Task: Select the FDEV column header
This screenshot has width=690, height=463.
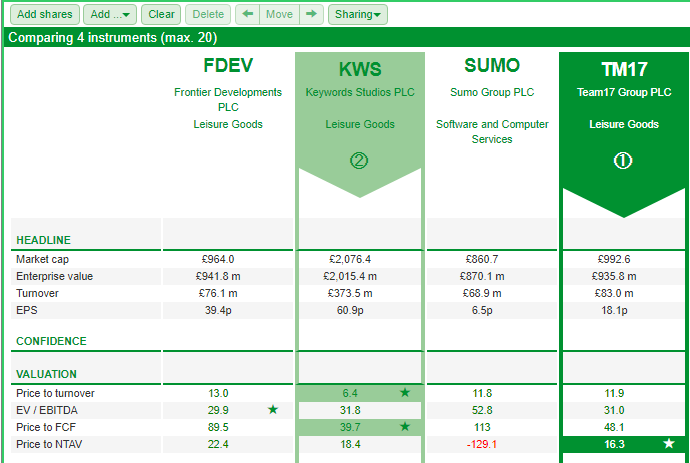Action: coord(228,66)
